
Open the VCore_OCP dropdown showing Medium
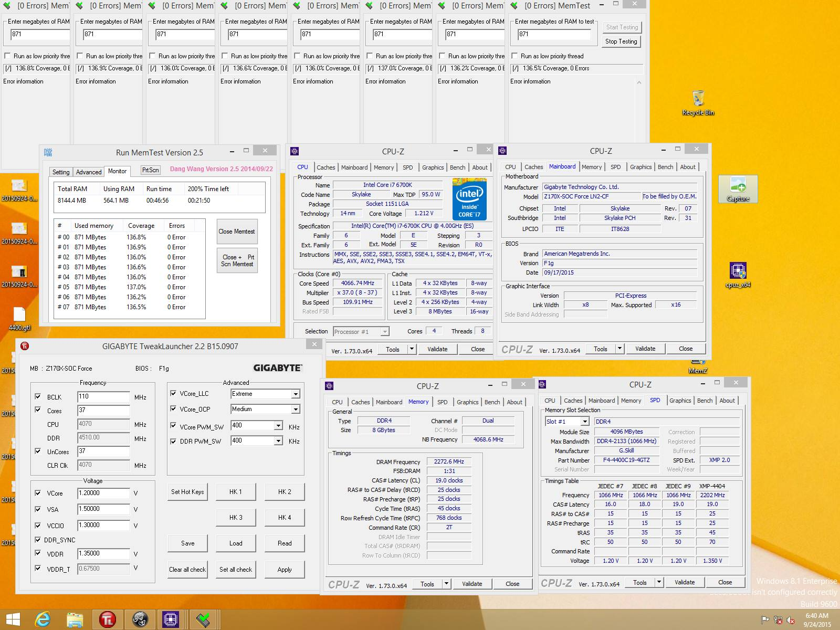(x=296, y=409)
